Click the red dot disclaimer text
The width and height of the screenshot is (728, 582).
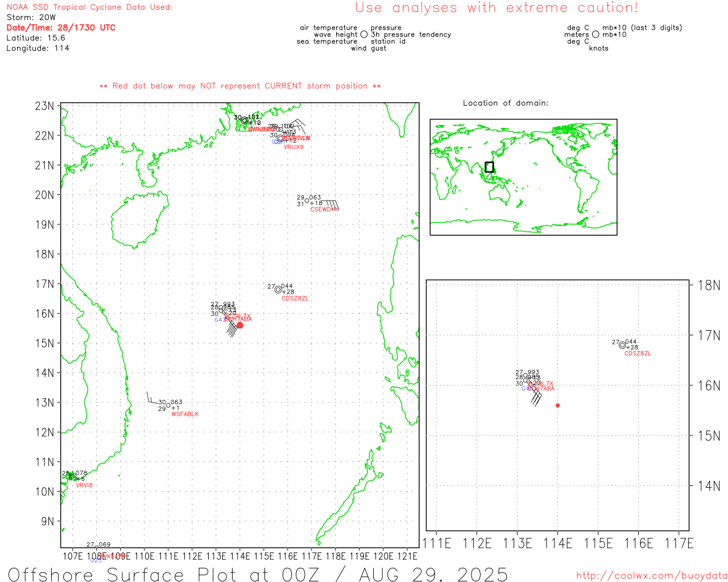point(240,86)
